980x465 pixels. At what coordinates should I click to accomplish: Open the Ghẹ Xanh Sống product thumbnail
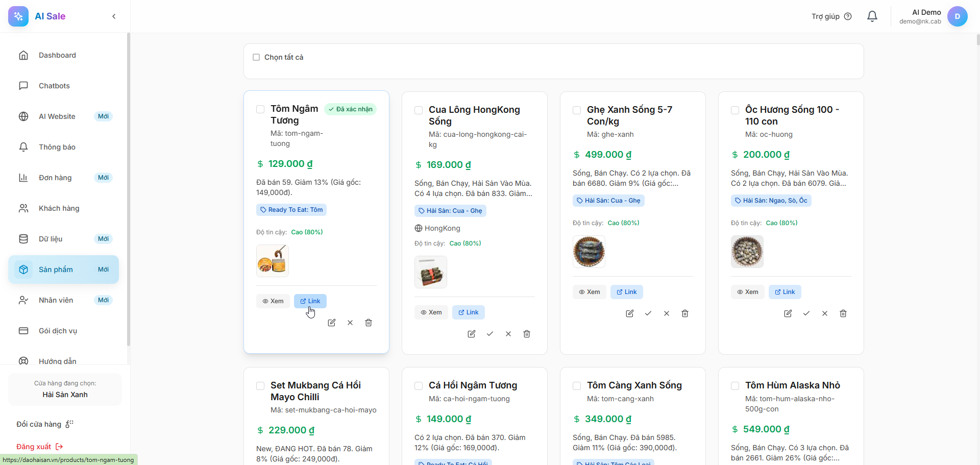[x=589, y=252]
